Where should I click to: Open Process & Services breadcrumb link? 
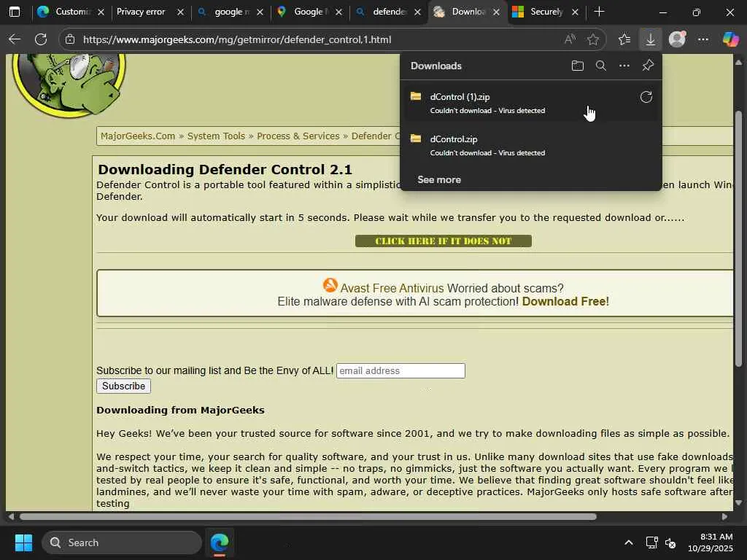(298, 136)
